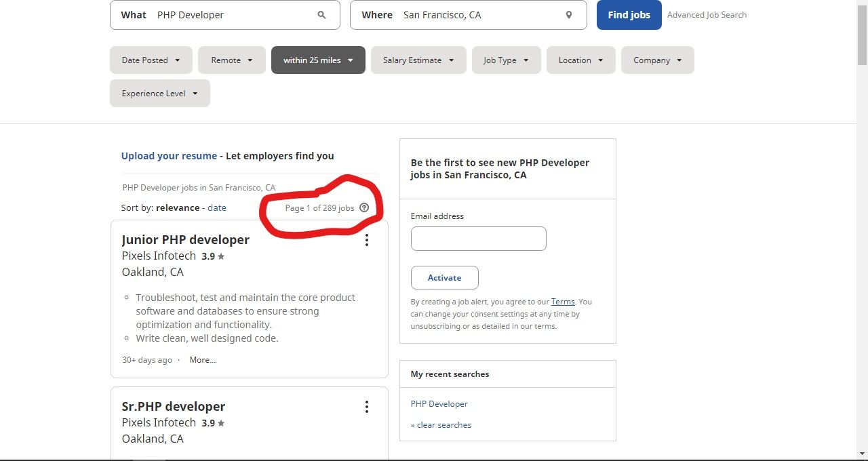Open the help icon beside job count
This screenshot has width=868, height=461.
(364, 208)
